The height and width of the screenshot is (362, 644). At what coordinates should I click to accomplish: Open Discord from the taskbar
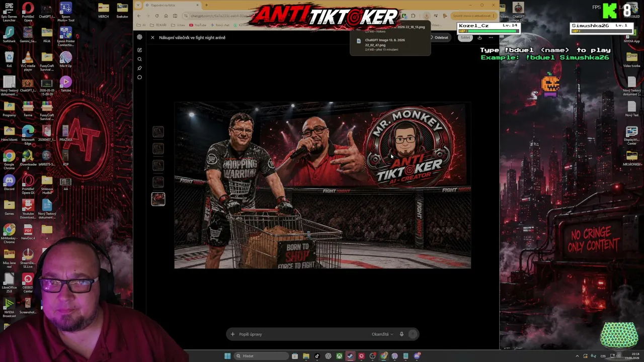[417, 356]
